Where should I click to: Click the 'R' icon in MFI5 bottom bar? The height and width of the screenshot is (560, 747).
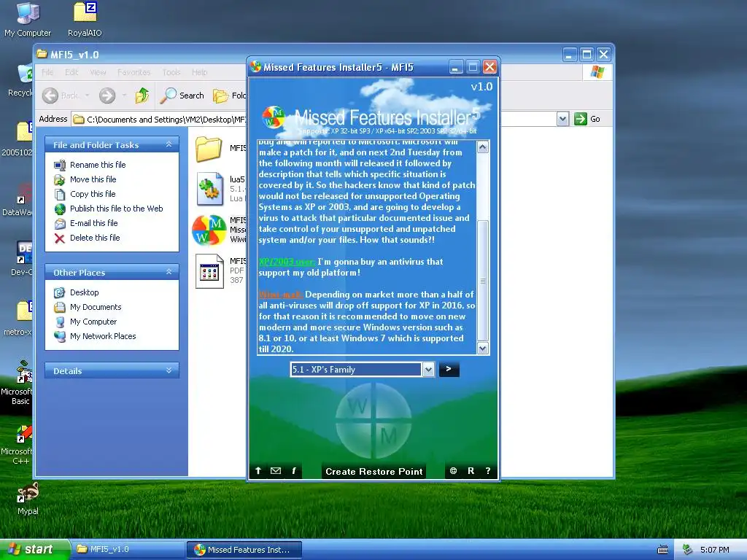[471, 470]
